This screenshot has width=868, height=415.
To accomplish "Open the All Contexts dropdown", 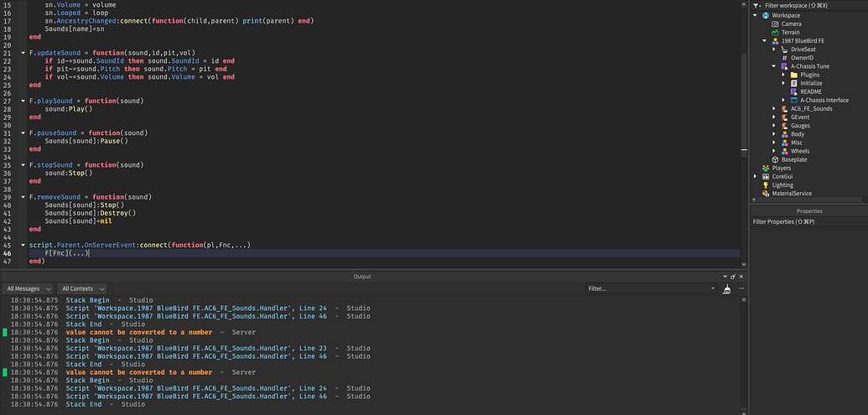I will [x=81, y=289].
